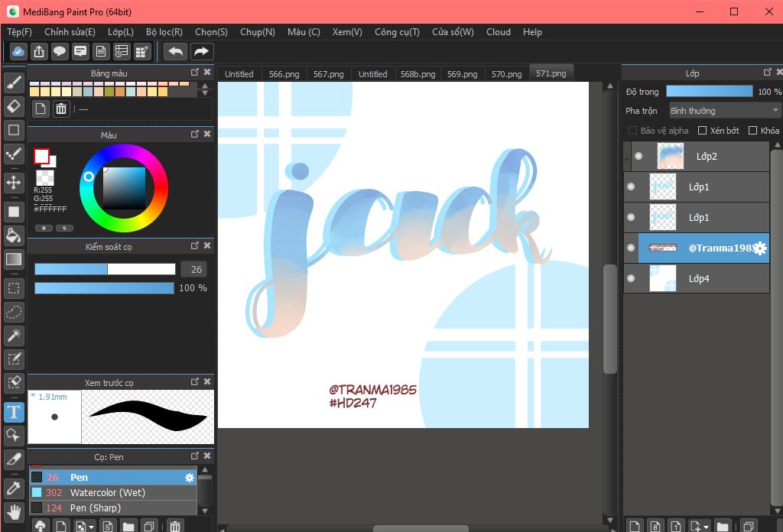Select the Bucket fill tool
The height and width of the screenshot is (532, 783).
pyautogui.click(x=14, y=235)
